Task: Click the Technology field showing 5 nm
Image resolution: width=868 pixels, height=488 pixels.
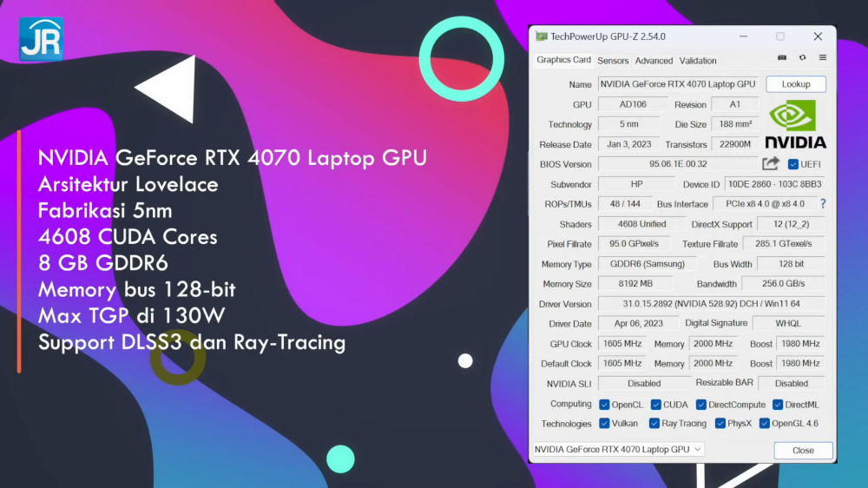Action: coord(628,124)
